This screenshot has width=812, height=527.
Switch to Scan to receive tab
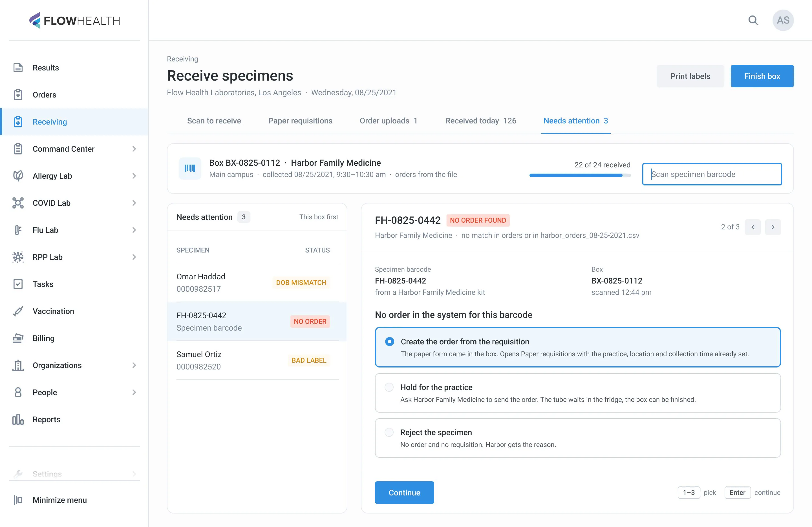[214, 121]
